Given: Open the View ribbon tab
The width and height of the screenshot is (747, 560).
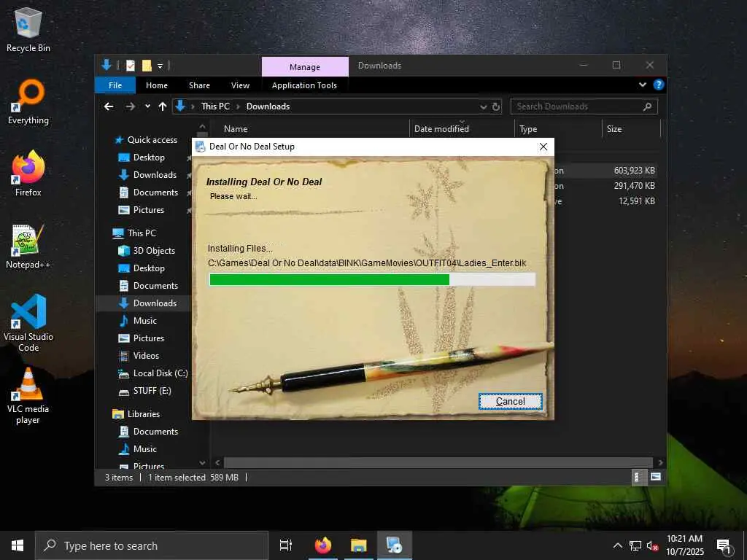Looking at the screenshot, I should coord(240,85).
